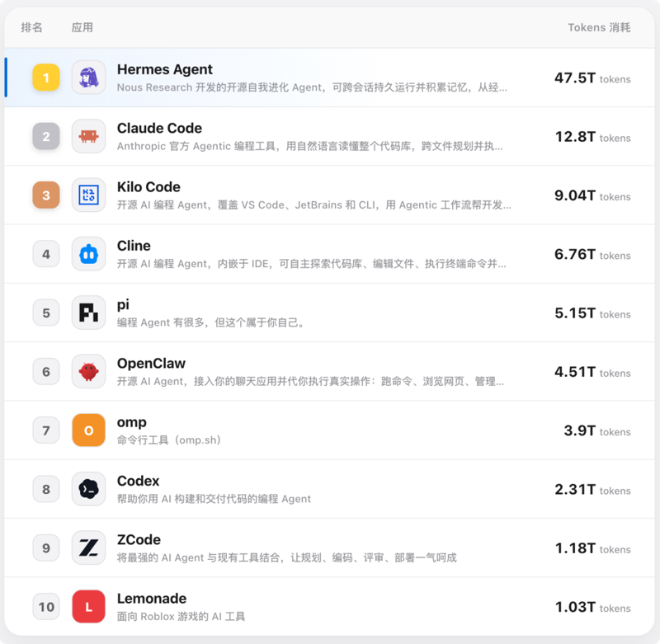Click the gold rank 1 badge

tap(46, 78)
